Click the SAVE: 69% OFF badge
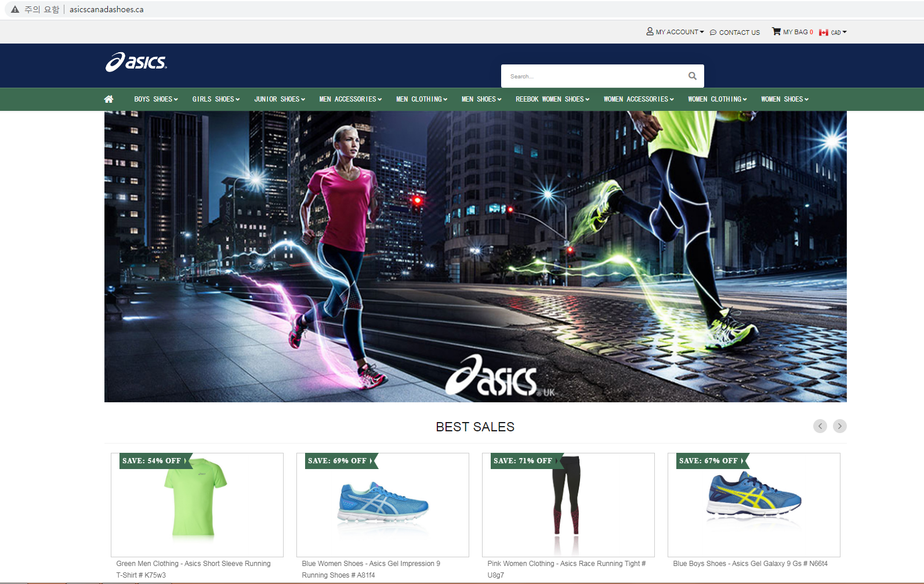The width and height of the screenshot is (924, 584). (x=340, y=461)
